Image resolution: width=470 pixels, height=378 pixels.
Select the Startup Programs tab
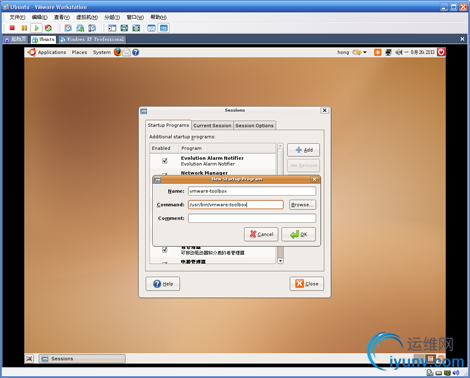[168, 125]
